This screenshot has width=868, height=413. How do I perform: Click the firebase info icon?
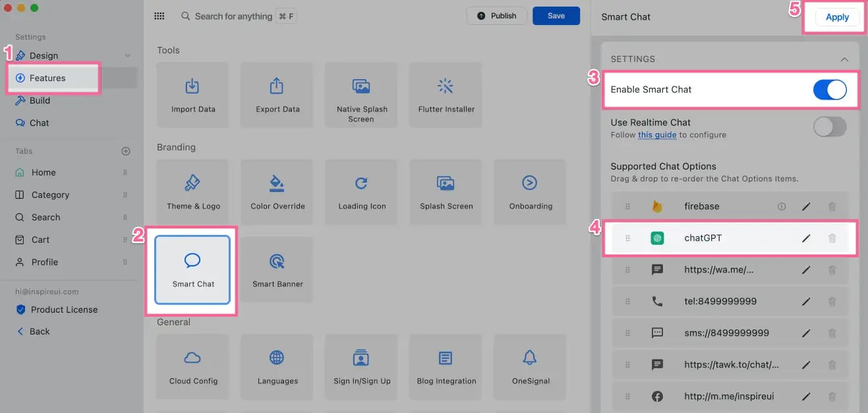coord(782,206)
